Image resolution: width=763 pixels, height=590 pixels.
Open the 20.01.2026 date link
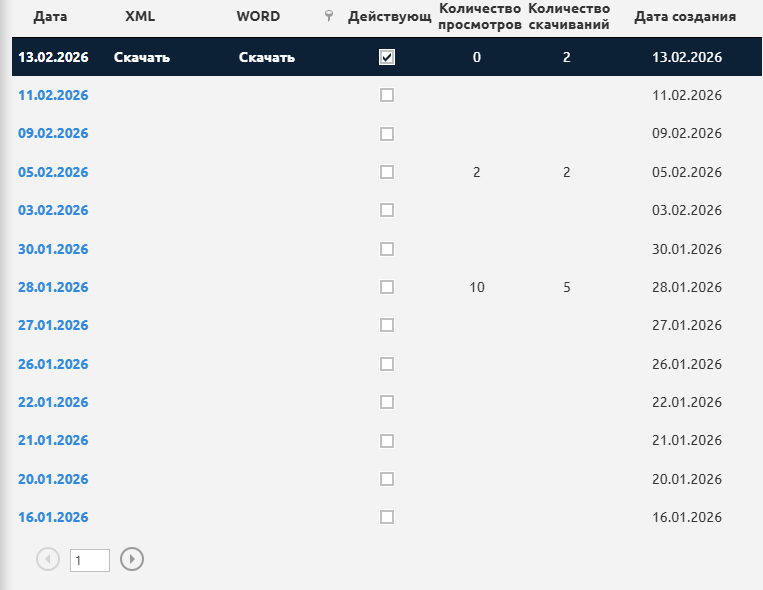(x=53, y=479)
